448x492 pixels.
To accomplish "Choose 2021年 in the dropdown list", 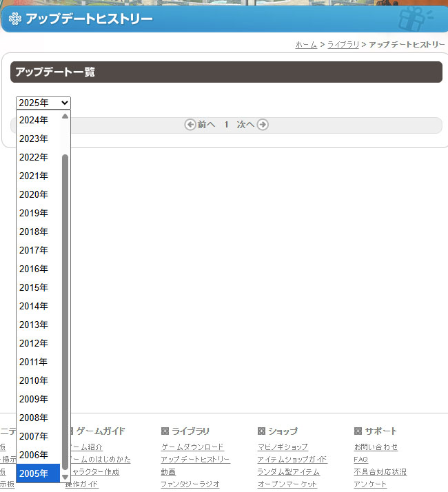I will (x=38, y=176).
